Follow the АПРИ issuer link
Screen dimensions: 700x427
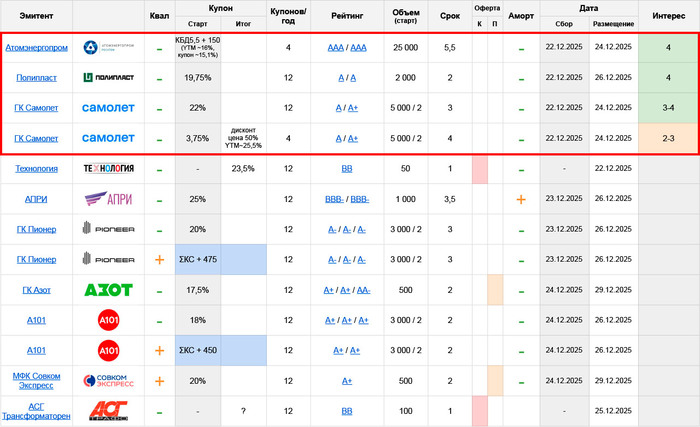(x=37, y=199)
